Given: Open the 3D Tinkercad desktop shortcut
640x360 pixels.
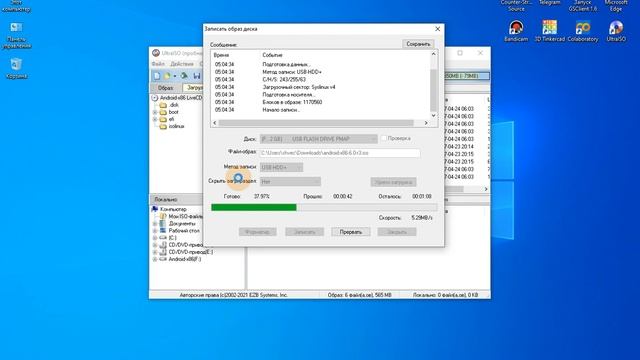Looking at the screenshot, I should (549, 31).
